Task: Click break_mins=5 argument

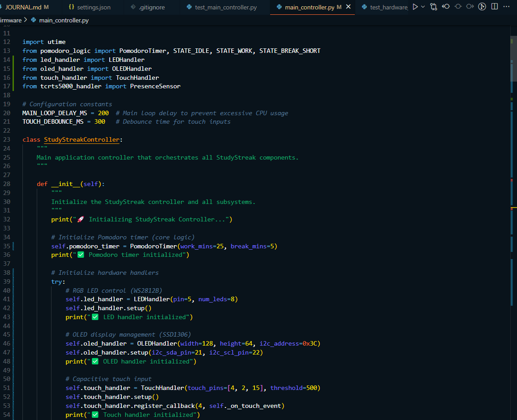Action: 252,246
